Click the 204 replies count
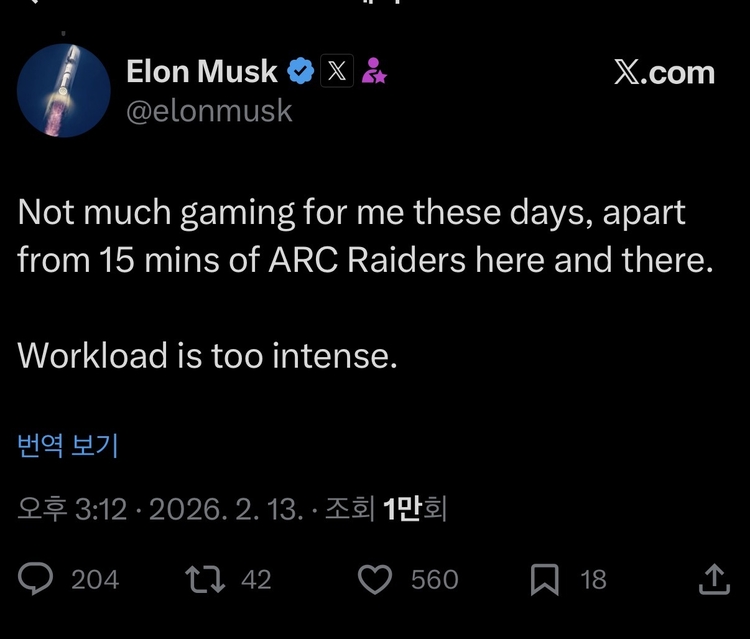The image size is (750, 639). [95, 580]
